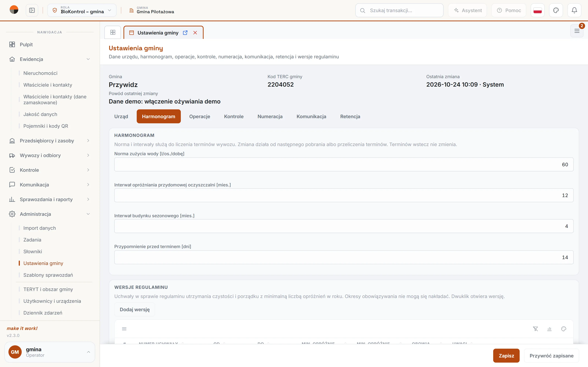Open the BioKontrol – gmina role dropdown
This screenshot has height=367, width=588.
pos(82,10)
